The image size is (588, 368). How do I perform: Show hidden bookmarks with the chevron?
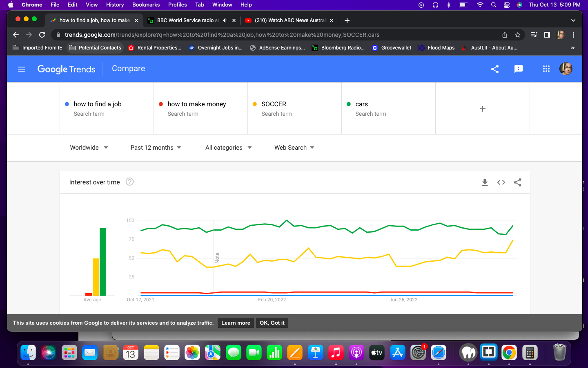572,48
